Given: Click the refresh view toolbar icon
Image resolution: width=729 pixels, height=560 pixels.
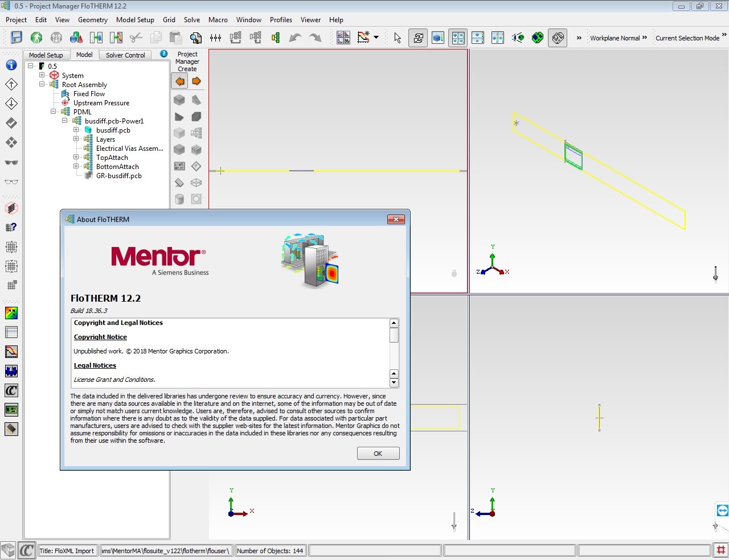Looking at the screenshot, I should pos(418,38).
